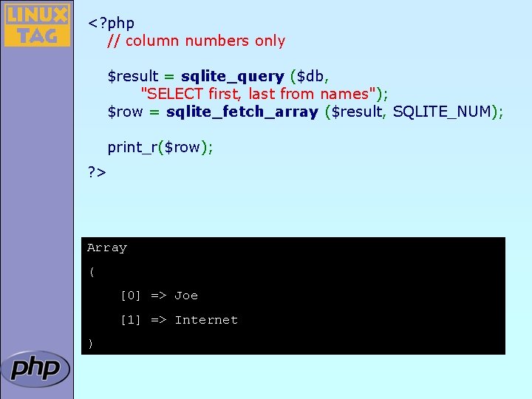Click the SQLITE_NUM constant
This screenshot has width=532, height=399.
coord(442,112)
